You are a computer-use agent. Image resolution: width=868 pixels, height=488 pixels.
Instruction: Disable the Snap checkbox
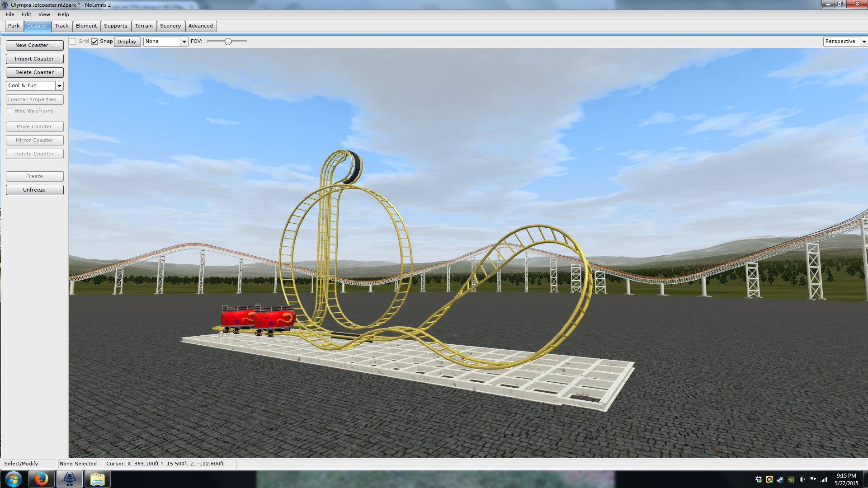[94, 42]
